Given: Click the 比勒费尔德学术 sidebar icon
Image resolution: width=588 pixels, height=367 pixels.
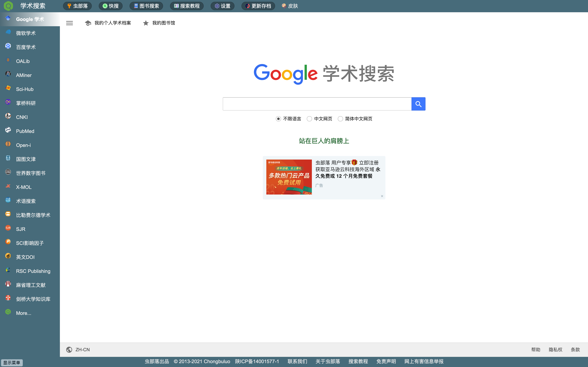Looking at the screenshot, I should pos(8,214).
